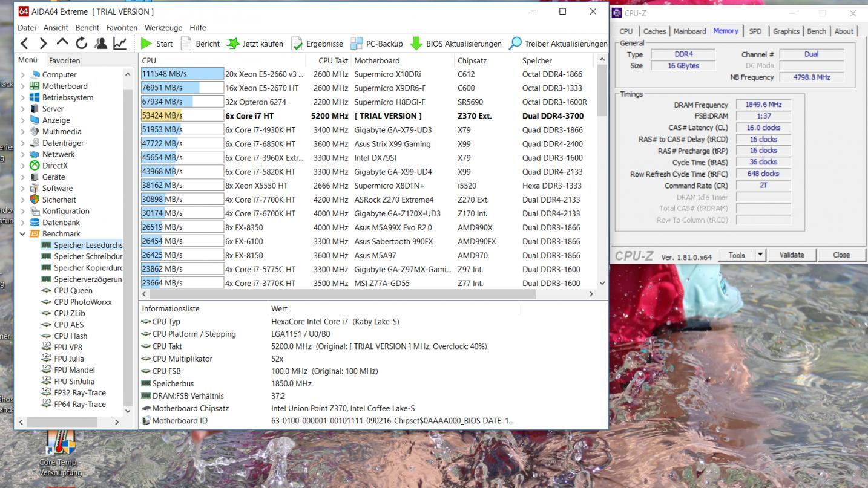The width and height of the screenshot is (868, 488).
Task: Select the CPU Queen benchmark
Action: tap(73, 291)
